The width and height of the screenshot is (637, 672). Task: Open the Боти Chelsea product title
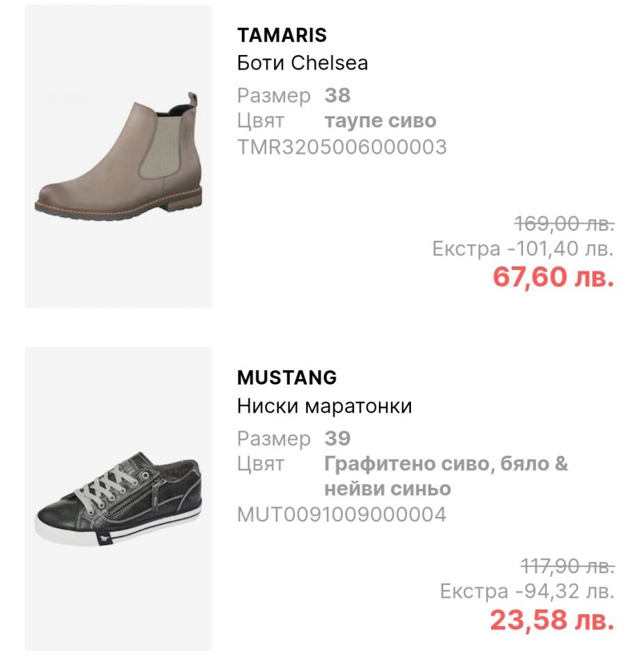(303, 63)
